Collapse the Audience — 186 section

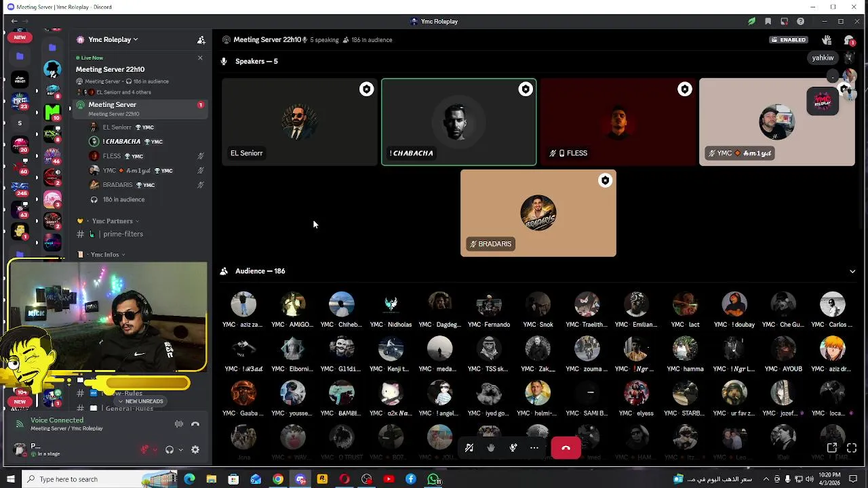(x=852, y=271)
